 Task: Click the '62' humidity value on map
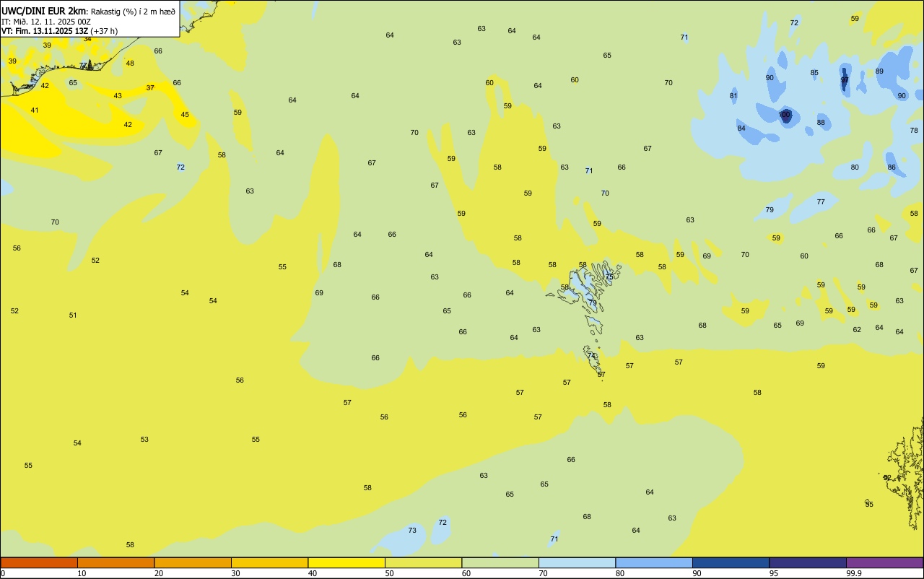click(857, 330)
